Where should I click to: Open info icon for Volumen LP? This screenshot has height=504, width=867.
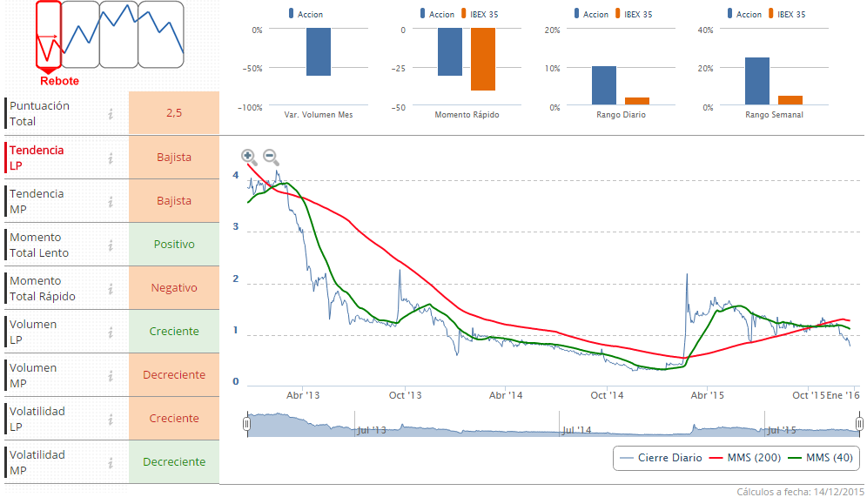coord(111,333)
